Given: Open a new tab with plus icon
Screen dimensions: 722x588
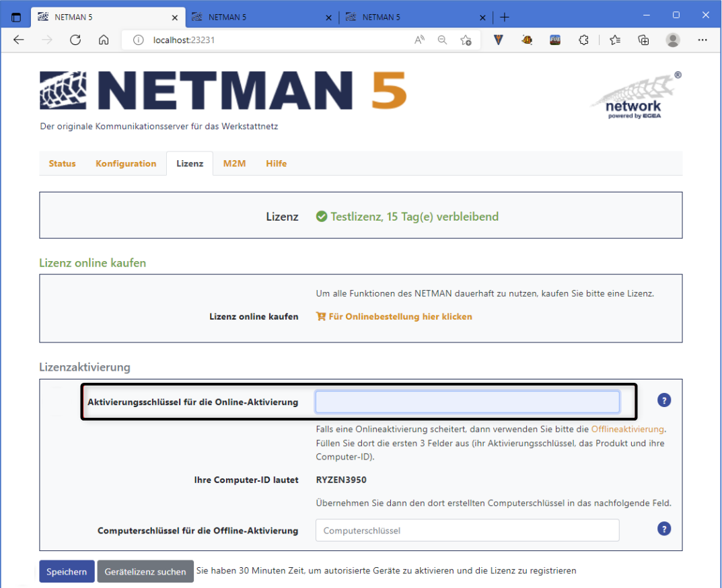Looking at the screenshot, I should click(505, 17).
